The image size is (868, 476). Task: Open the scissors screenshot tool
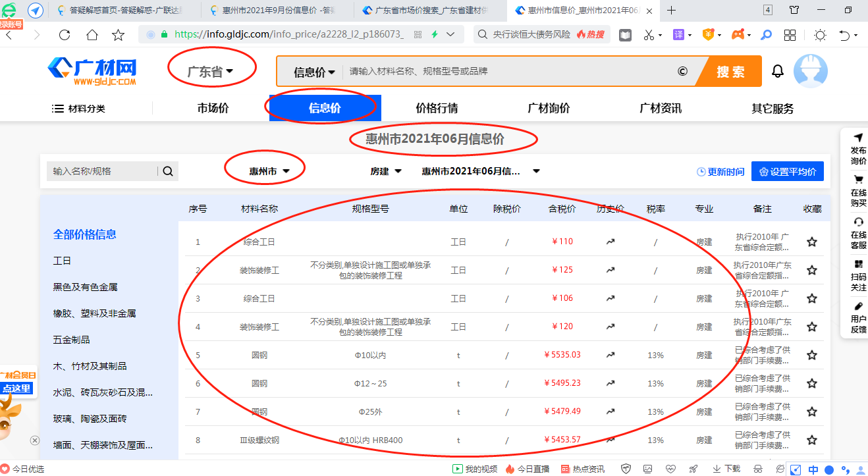tap(649, 35)
